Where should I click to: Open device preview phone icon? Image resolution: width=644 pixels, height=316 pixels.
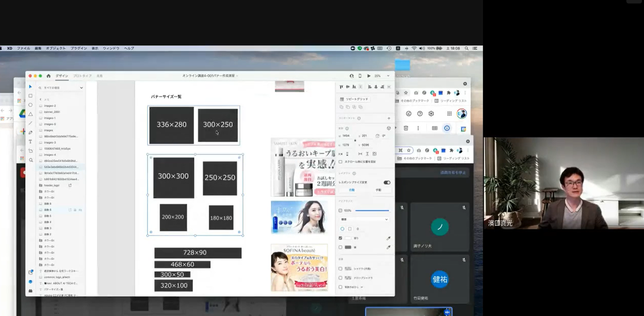[x=360, y=76]
